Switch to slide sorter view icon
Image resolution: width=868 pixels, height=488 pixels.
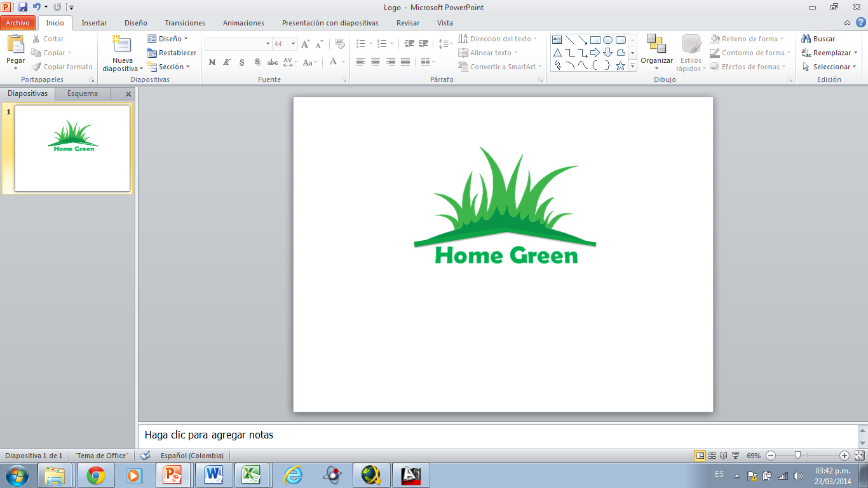pyautogui.click(x=712, y=456)
